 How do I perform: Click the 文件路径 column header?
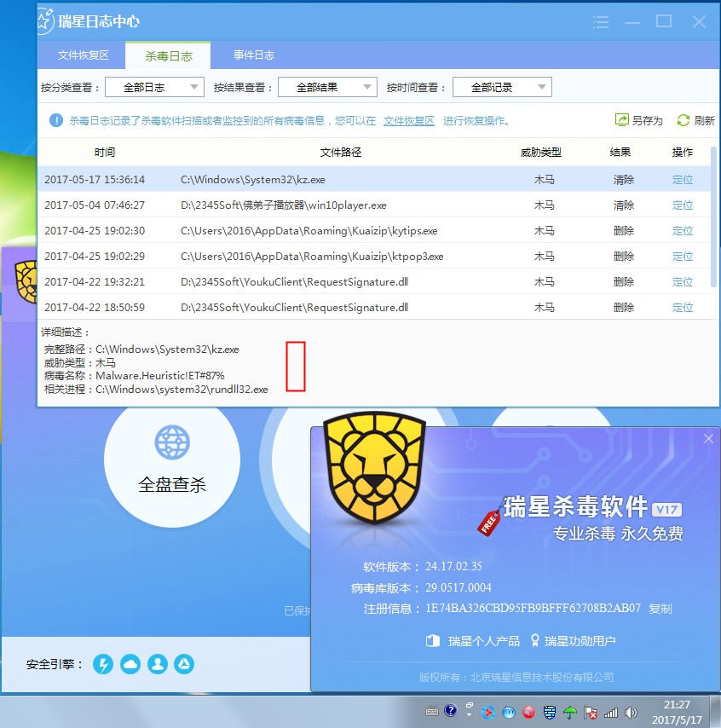click(340, 153)
